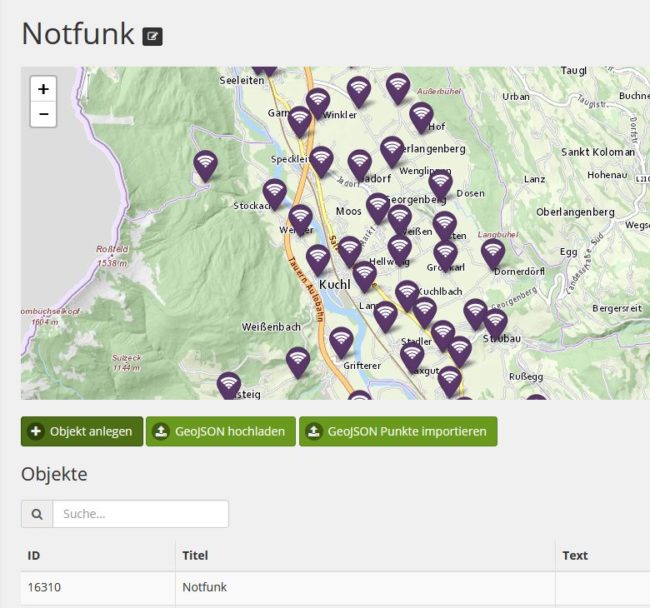Select the wifi marker below Weißenbach label
650x608 pixels.
pos(297,360)
